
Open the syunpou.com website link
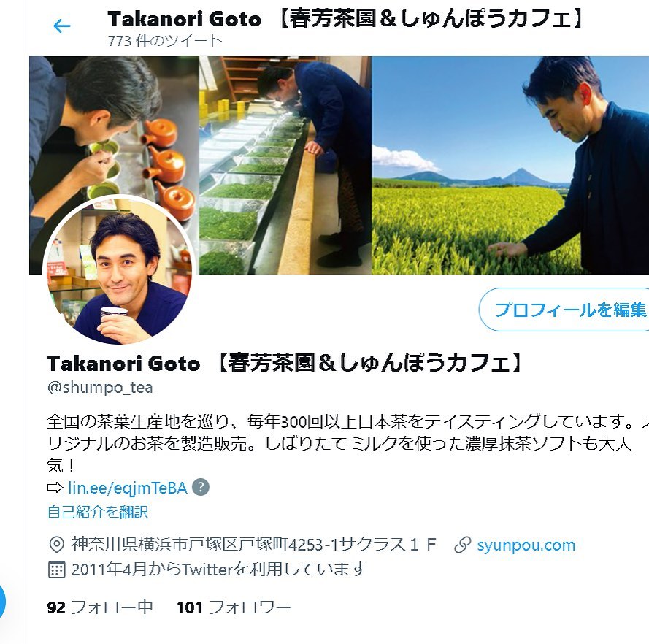[526, 545]
